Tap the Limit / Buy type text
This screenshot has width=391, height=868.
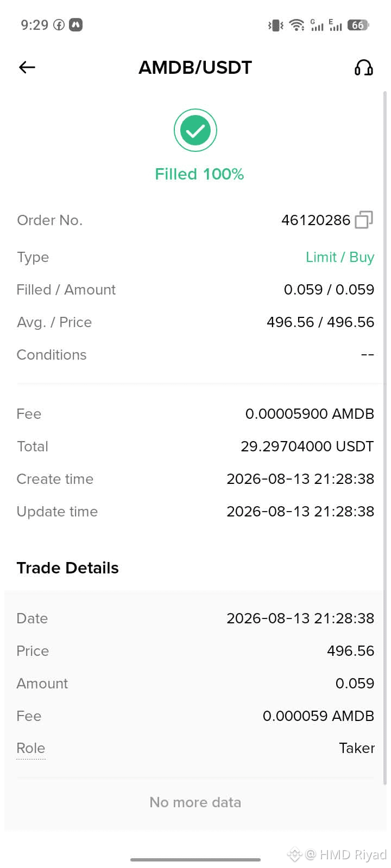click(x=340, y=257)
